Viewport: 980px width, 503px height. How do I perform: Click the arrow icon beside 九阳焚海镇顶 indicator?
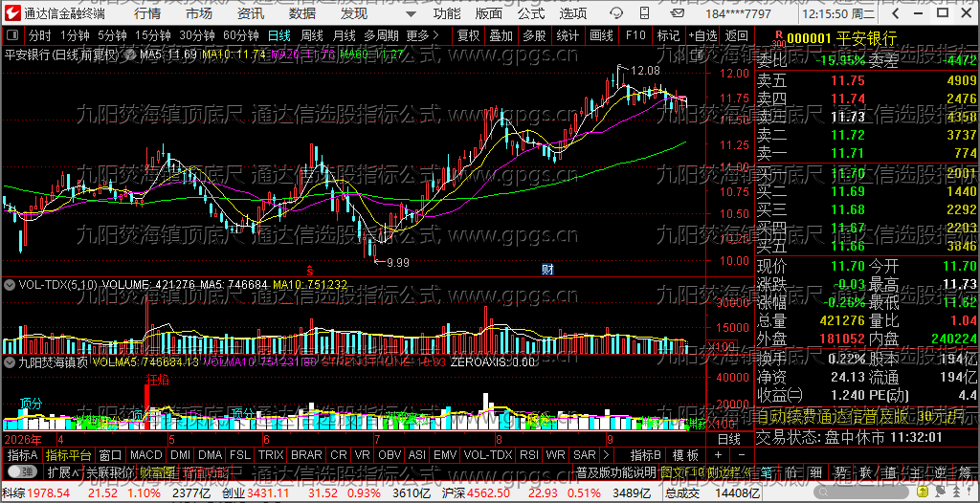(10, 361)
